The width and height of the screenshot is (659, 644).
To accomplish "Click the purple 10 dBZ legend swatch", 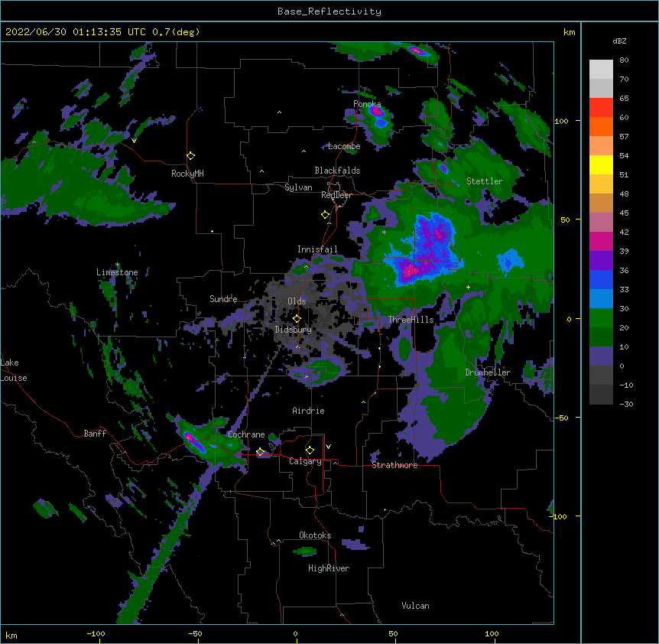I will point(601,356).
